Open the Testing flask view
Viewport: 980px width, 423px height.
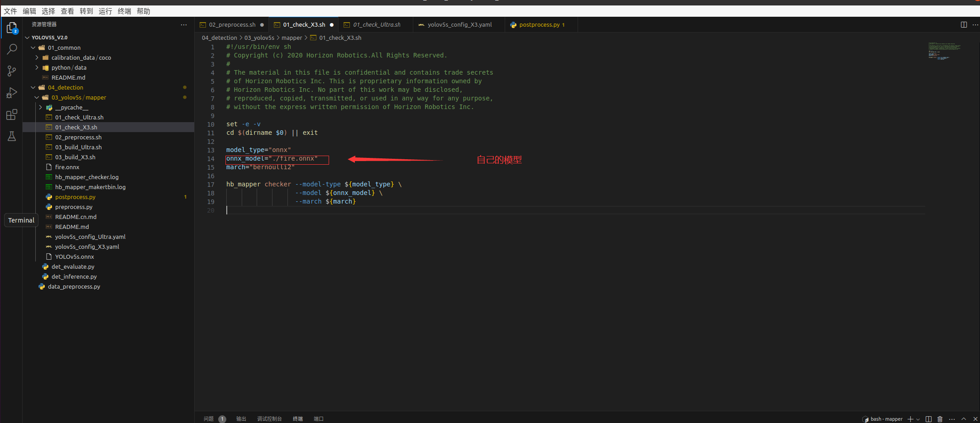tap(12, 136)
